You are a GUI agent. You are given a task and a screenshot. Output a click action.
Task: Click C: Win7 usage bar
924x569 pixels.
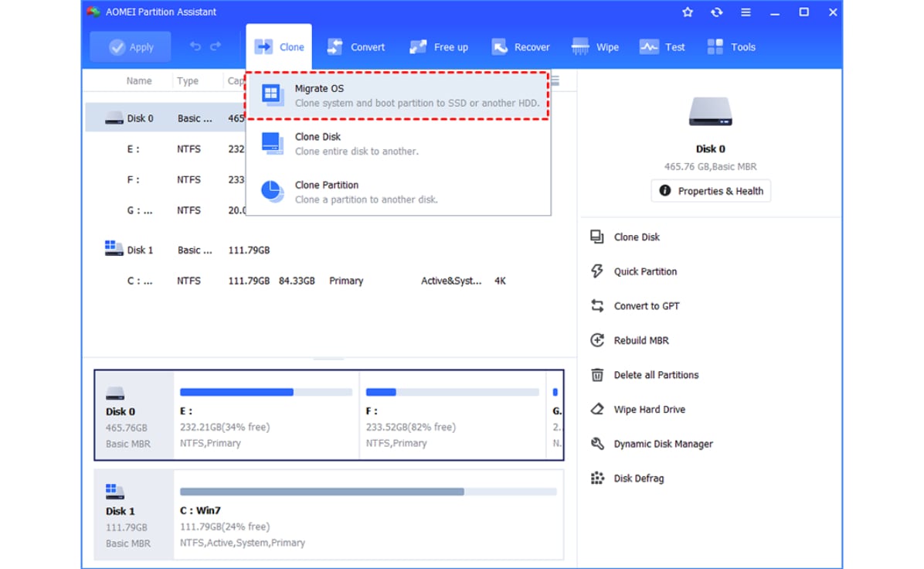369,492
